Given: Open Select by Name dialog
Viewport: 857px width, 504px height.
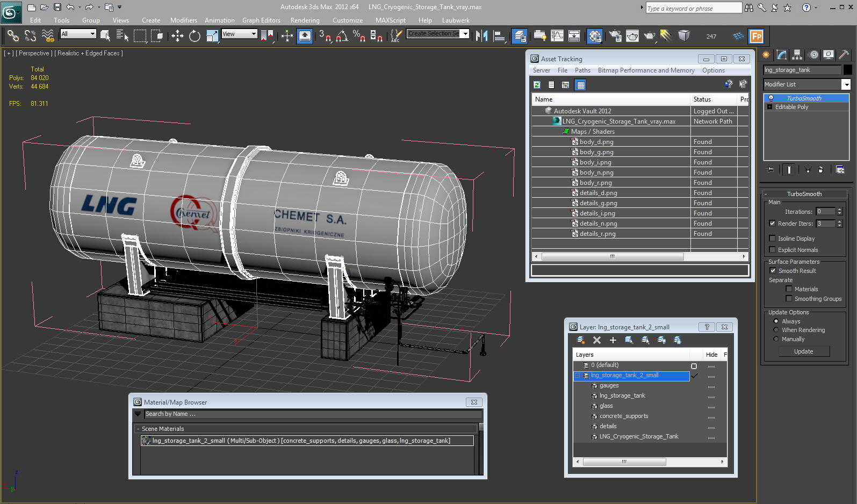Looking at the screenshot, I should (x=122, y=36).
